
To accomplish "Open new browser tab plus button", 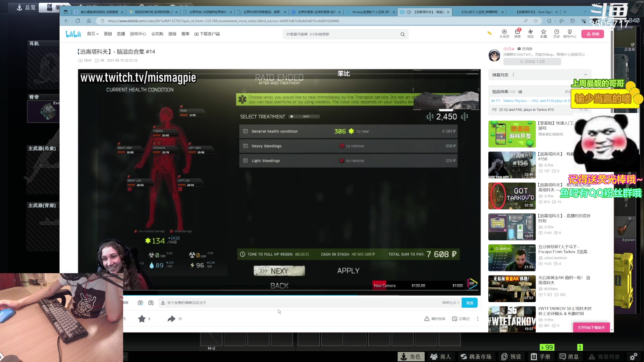I will pos(565,12).
